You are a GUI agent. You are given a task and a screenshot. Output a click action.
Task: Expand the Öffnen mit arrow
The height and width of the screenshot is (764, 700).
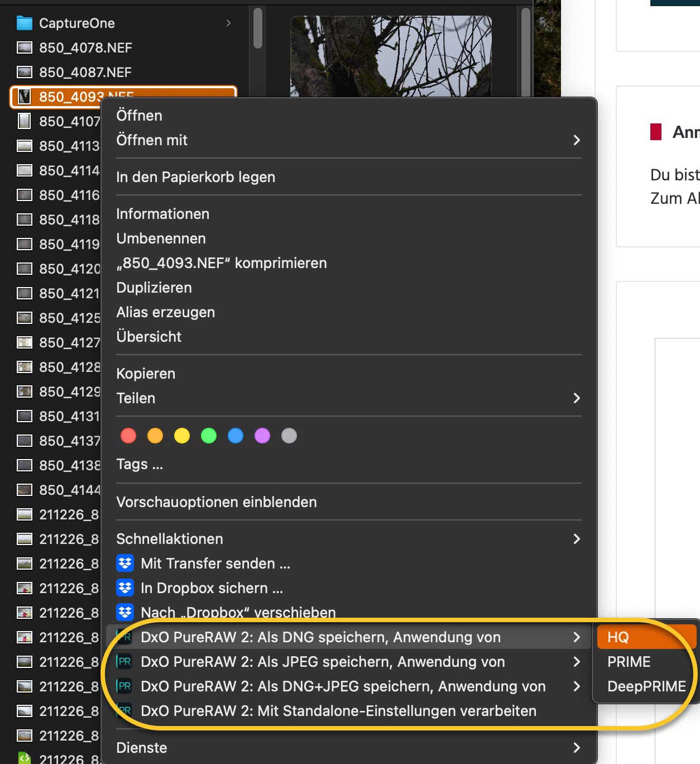click(x=577, y=140)
